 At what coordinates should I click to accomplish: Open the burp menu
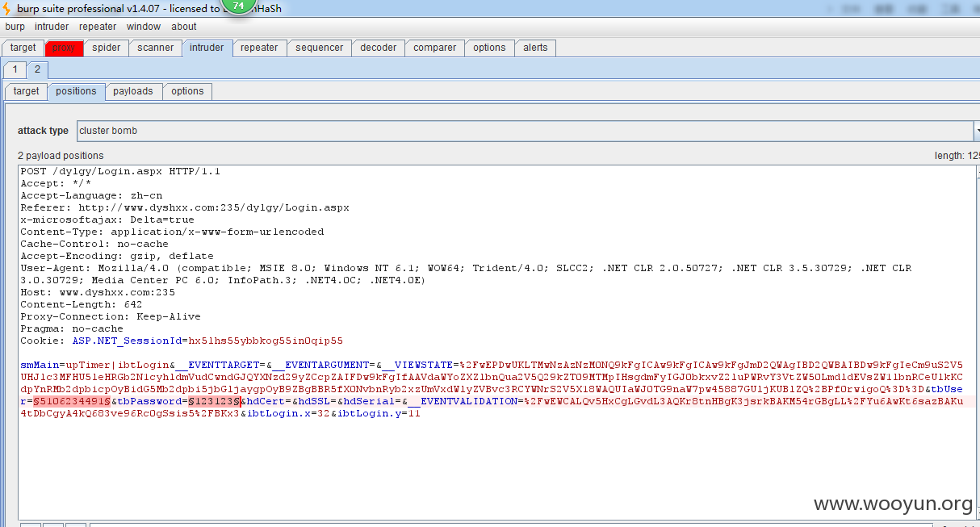(x=15, y=27)
